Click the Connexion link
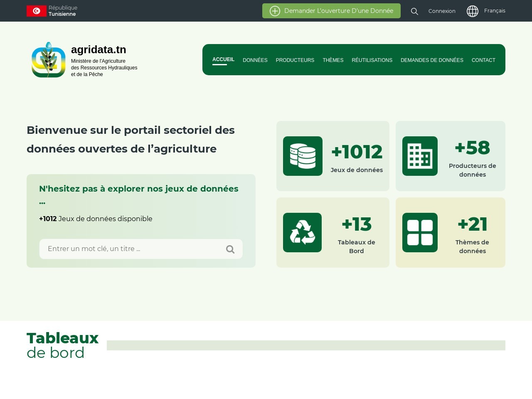Image resolution: width=532 pixels, height=399 pixels. pyautogui.click(x=442, y=11)
